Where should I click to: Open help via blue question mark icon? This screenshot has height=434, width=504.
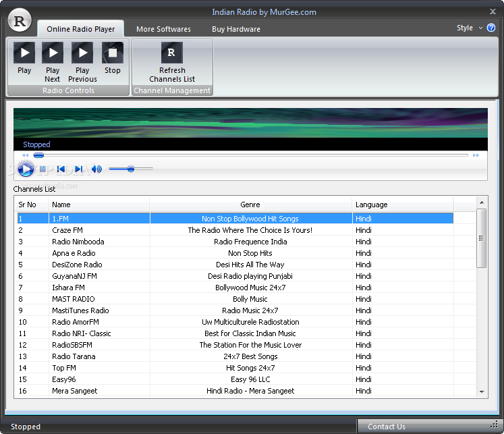click(491, 28)
